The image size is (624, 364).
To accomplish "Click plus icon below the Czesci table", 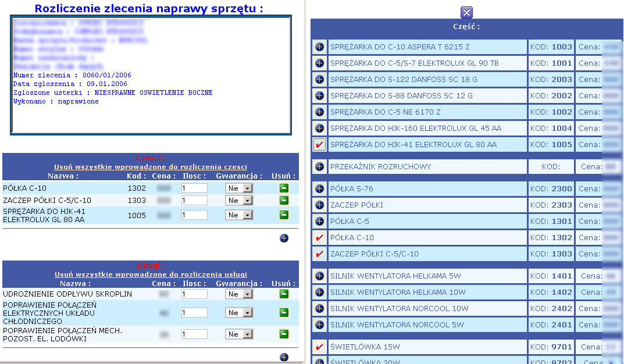I will click(x=284, y=238).
